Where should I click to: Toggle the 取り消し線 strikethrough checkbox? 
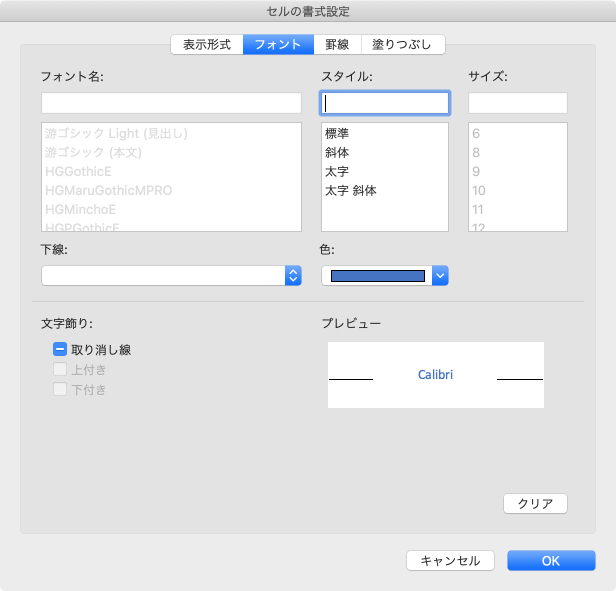[x=60, y=350]
